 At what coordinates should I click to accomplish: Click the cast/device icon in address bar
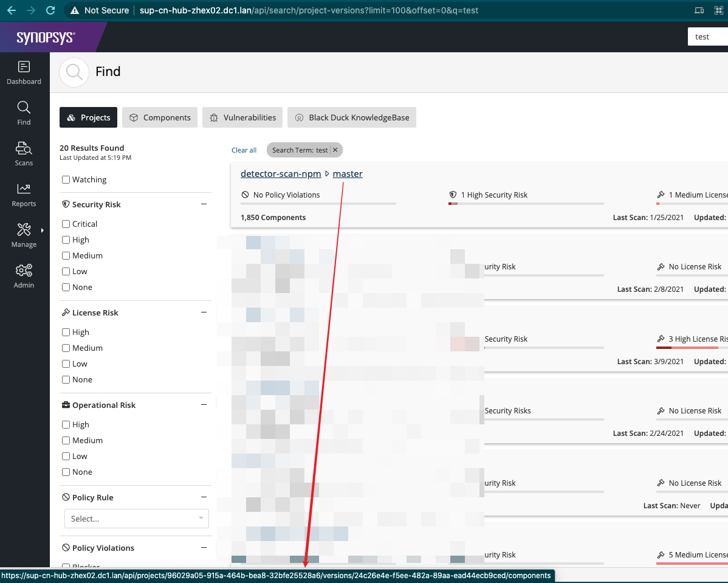tap(699, 10)
